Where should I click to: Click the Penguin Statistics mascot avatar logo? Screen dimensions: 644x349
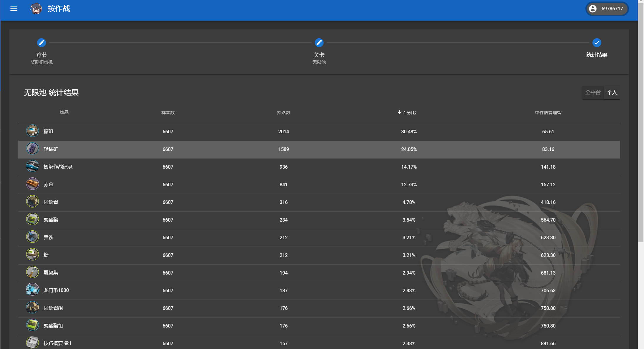click(35, 9)
